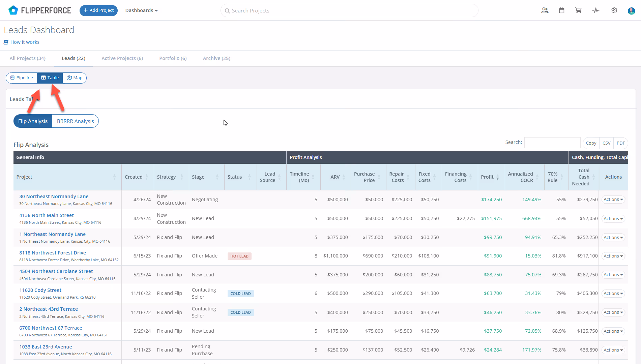The image size is (641, 364).
Task: Open the contacts people icon
Action: (545, 10)
